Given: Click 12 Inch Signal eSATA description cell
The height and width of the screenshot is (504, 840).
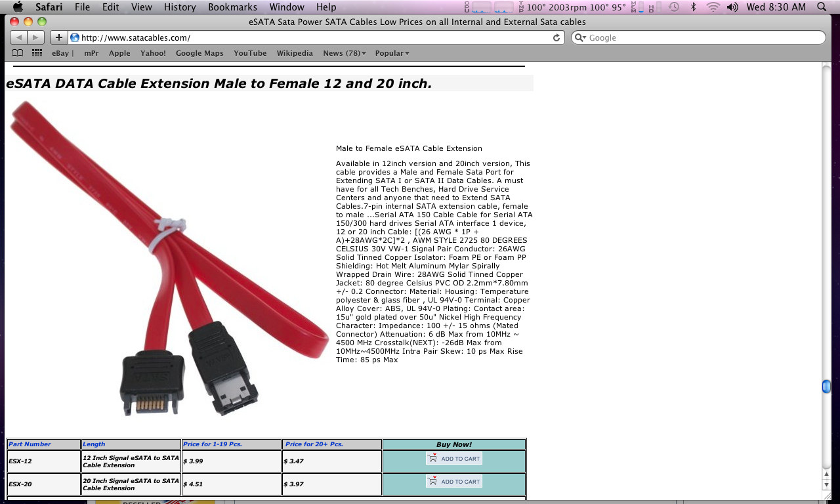Looking at the screenshot, I should pos(131,461).
